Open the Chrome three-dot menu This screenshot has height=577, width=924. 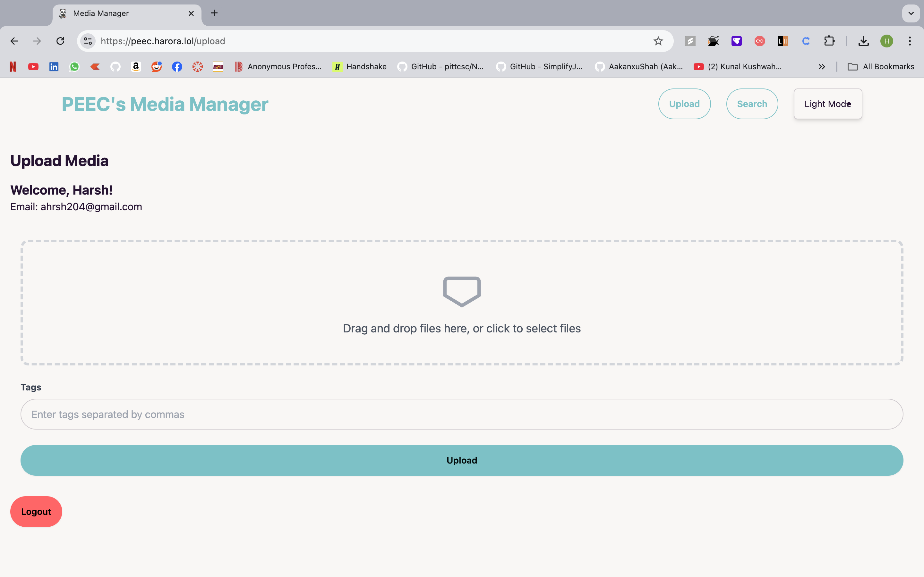[910, 41]
